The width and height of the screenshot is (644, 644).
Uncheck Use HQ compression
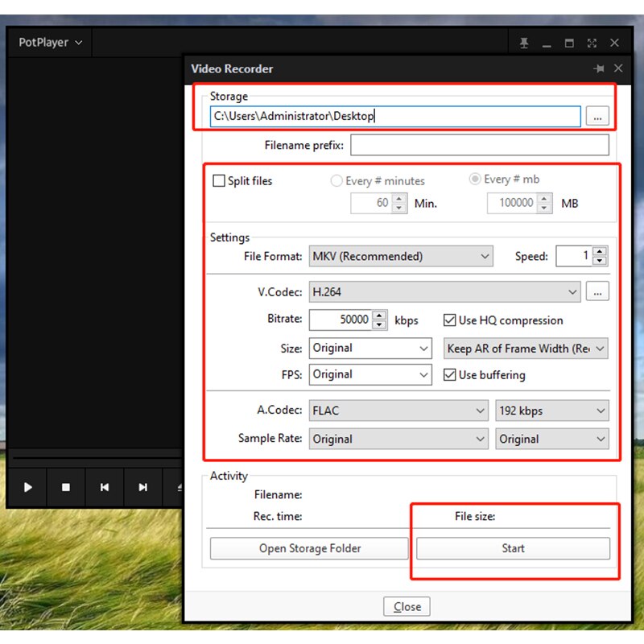[x=450, y=320]
